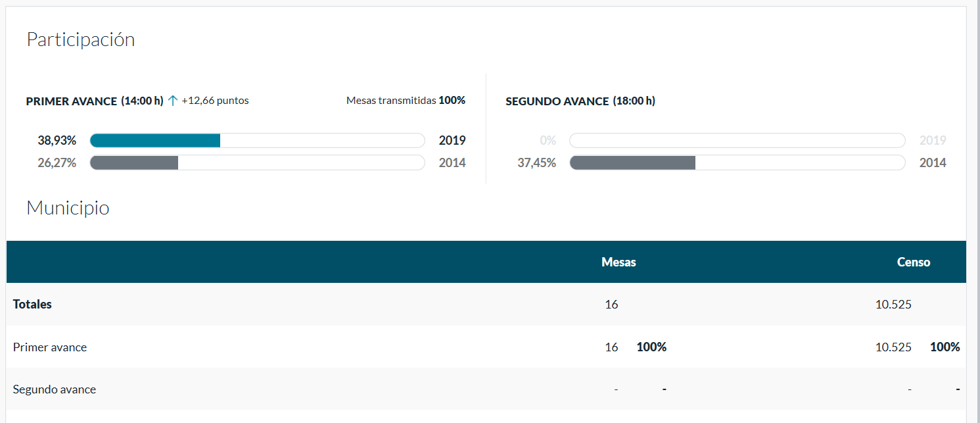Select the PRIMER AVANCE (14:00 h) title
The width and height of the screenshot is (980, 423).
[95, 101]
